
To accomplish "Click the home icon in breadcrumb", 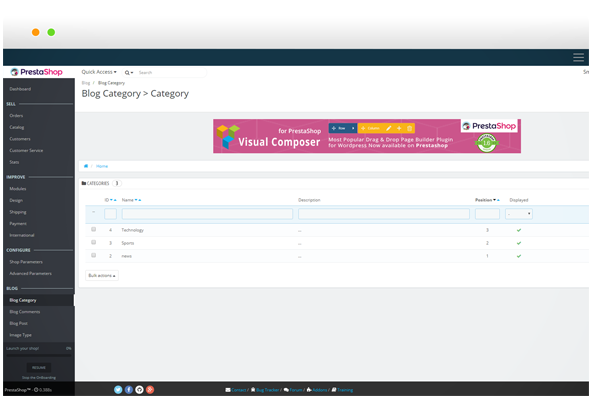I will coord(86,166).
